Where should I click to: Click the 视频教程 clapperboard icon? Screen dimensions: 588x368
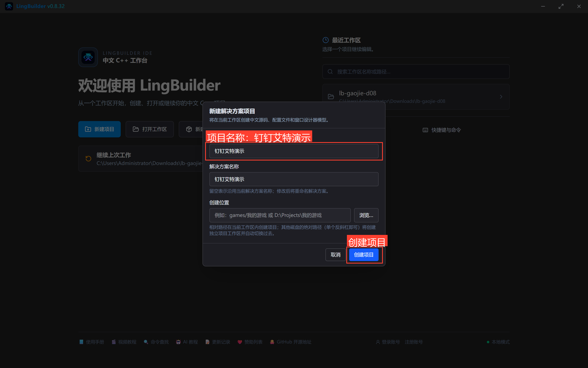click(114, 342)
